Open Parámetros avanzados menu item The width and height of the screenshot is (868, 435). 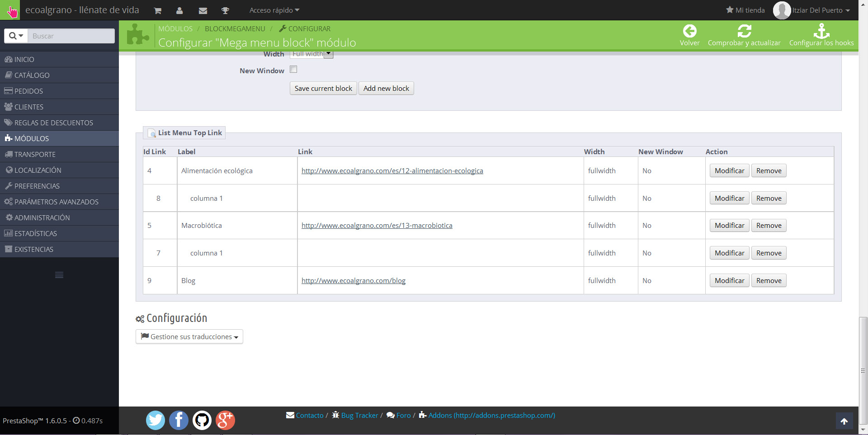pos(59,202)
